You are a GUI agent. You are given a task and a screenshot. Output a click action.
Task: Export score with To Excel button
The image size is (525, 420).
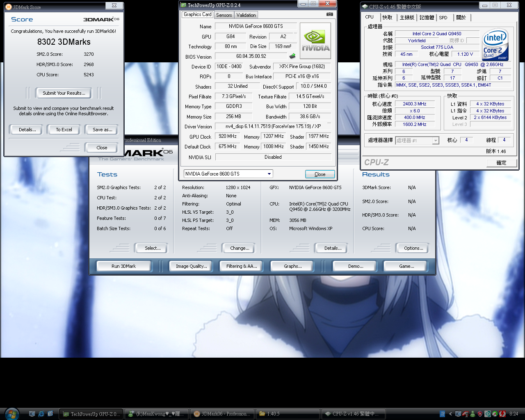pyautogui.click(x=64, y=130)
